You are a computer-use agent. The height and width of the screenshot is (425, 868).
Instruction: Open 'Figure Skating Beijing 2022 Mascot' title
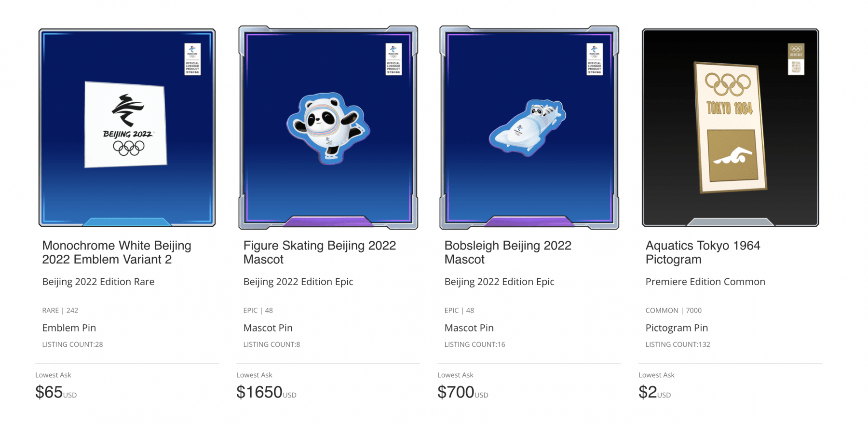coord(319,252)
